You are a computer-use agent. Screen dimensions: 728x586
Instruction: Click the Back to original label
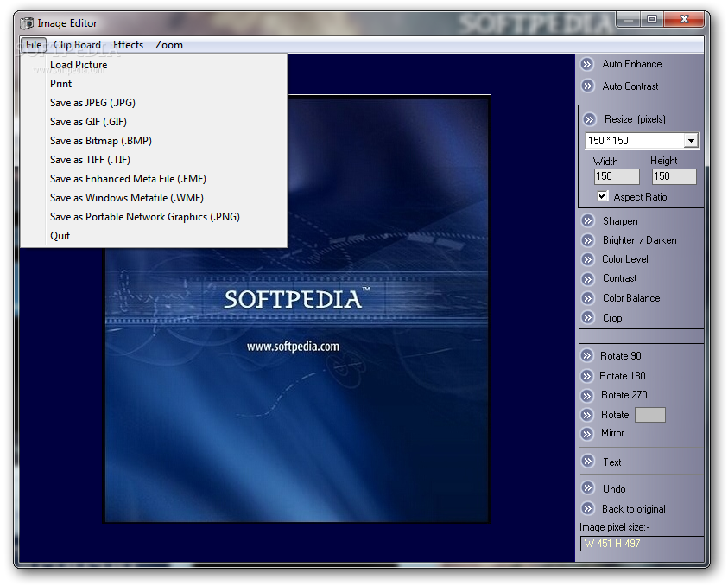634,509
